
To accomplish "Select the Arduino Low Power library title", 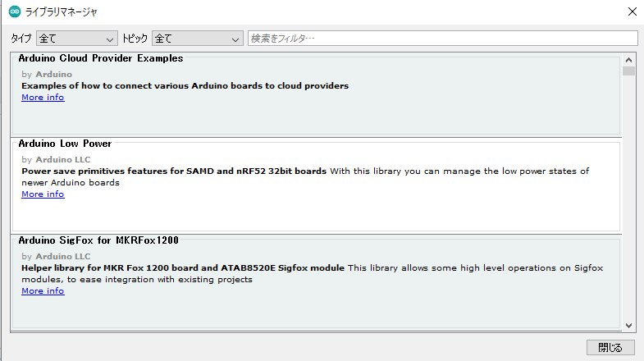I will point(65,144).
